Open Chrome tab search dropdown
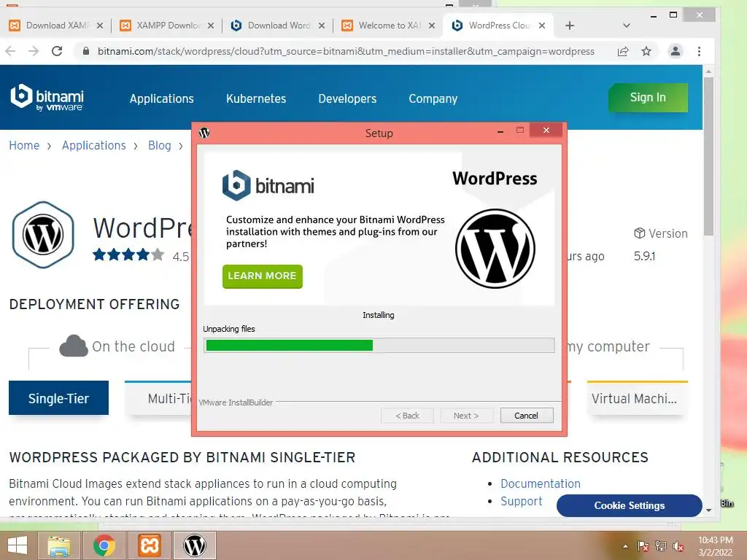Viewport: 747px width, 560px height. (x=627, y=26)
